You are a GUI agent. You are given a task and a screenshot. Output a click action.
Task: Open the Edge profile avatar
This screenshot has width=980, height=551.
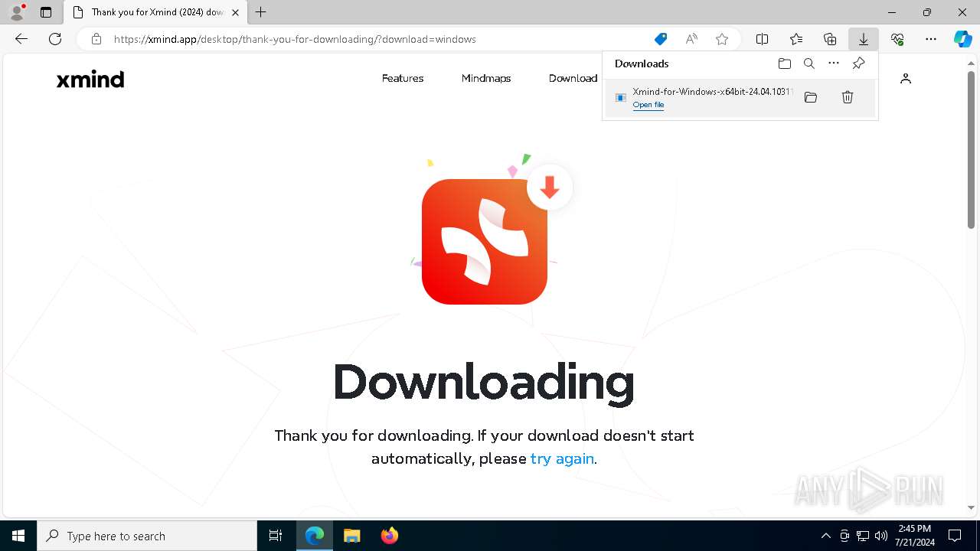(x=17, y=12)
